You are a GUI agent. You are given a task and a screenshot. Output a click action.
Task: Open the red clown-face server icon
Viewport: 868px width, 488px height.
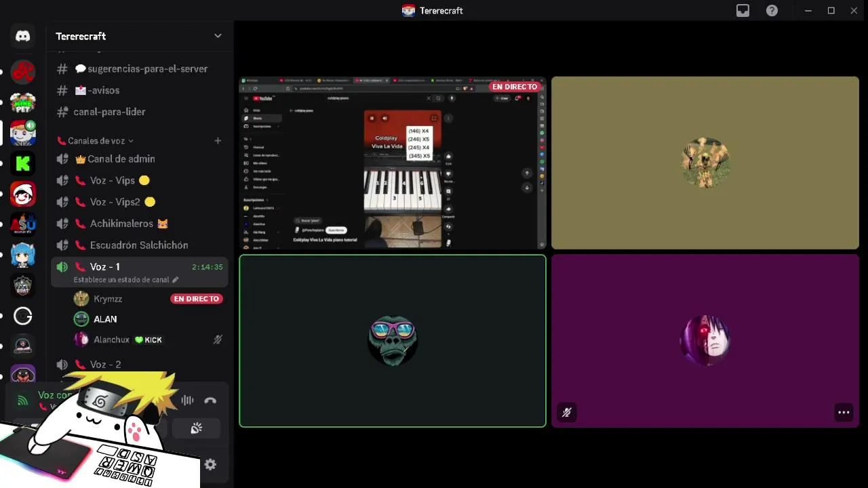click(x=23, y=194)
